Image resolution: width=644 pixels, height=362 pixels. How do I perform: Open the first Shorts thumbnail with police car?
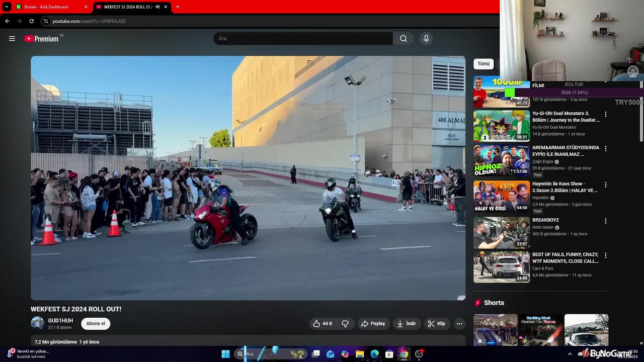point(496,330)
